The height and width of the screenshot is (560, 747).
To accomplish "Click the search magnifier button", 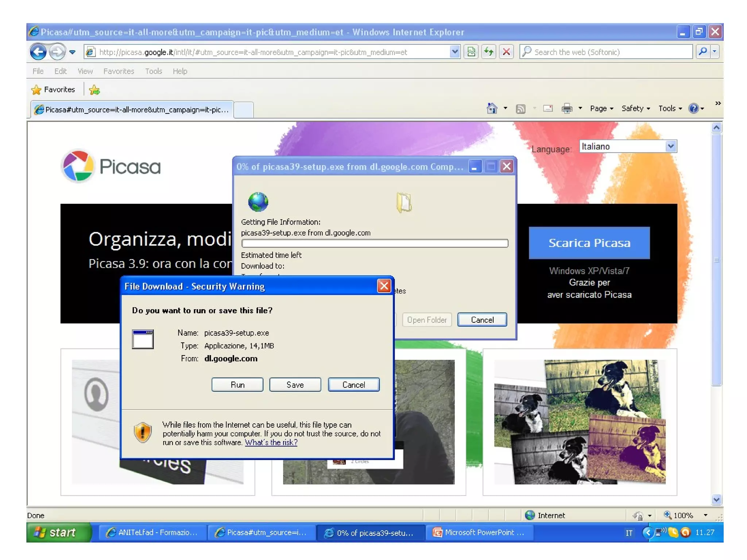I will click(703, 52).
